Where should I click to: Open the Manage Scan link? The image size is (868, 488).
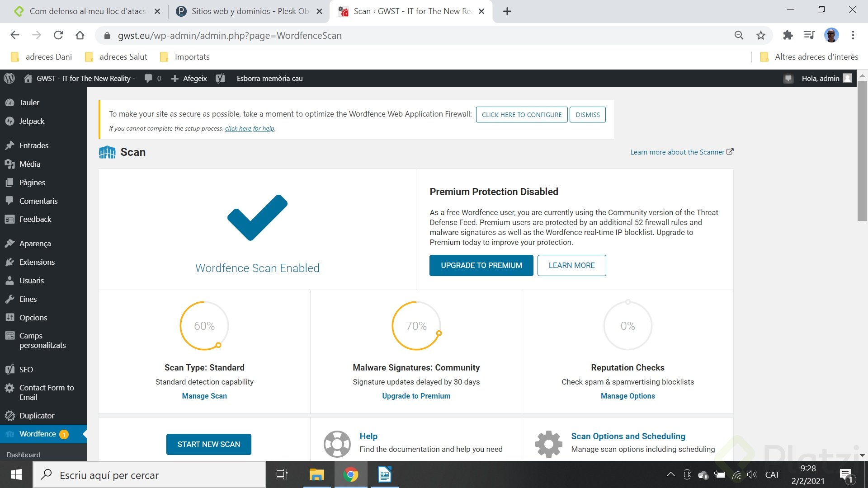[204, 396]
